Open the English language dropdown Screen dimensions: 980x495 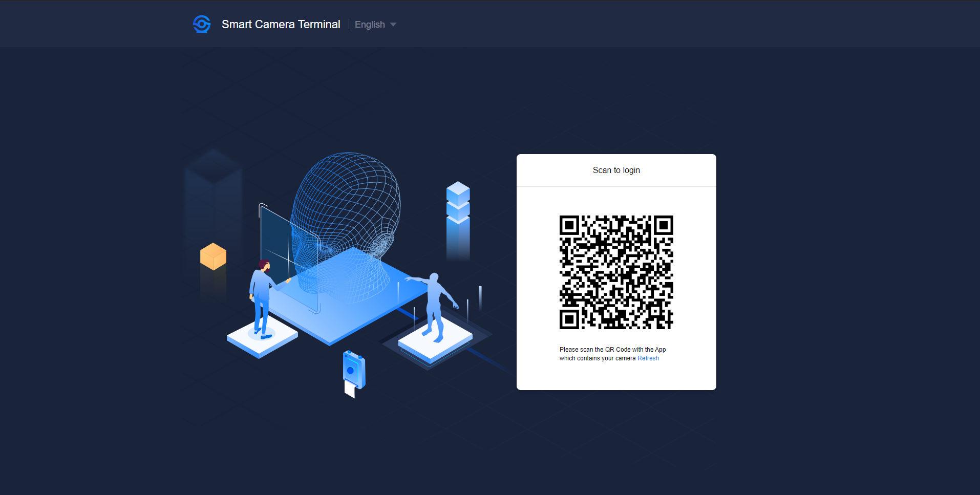tap(370, 25)
